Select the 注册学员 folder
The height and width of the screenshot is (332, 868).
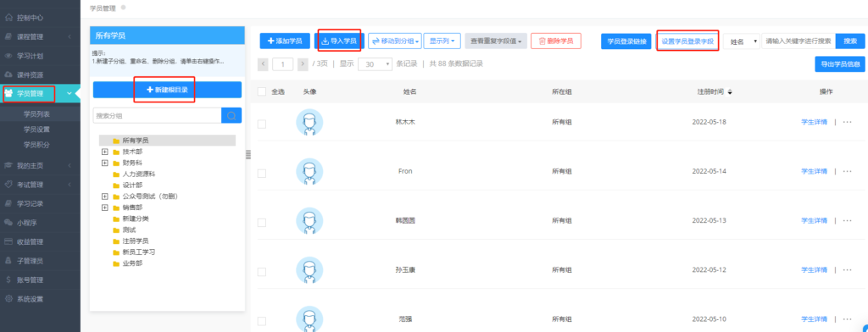tap(135, 241)
